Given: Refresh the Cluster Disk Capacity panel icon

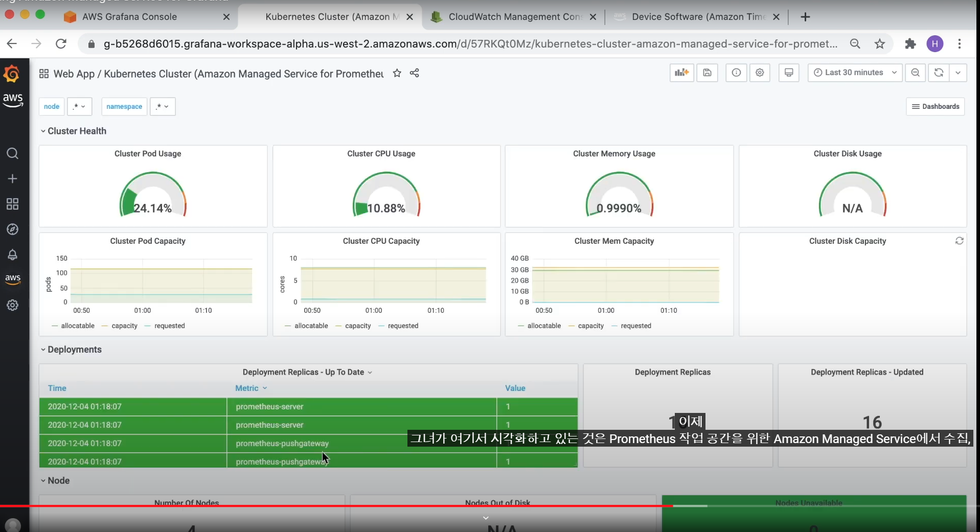Looking at the screenshot, I should pos(960,241).
